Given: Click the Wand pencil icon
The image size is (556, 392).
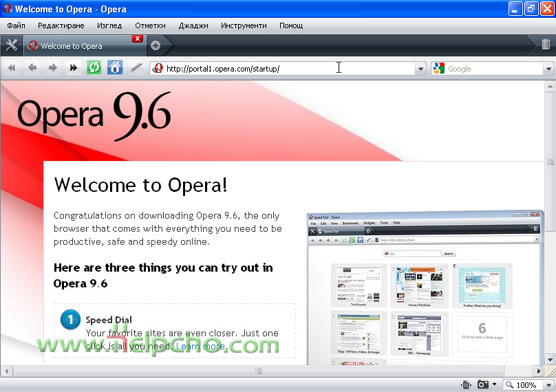Looking at the screenshot, I should tap(136, 67).
